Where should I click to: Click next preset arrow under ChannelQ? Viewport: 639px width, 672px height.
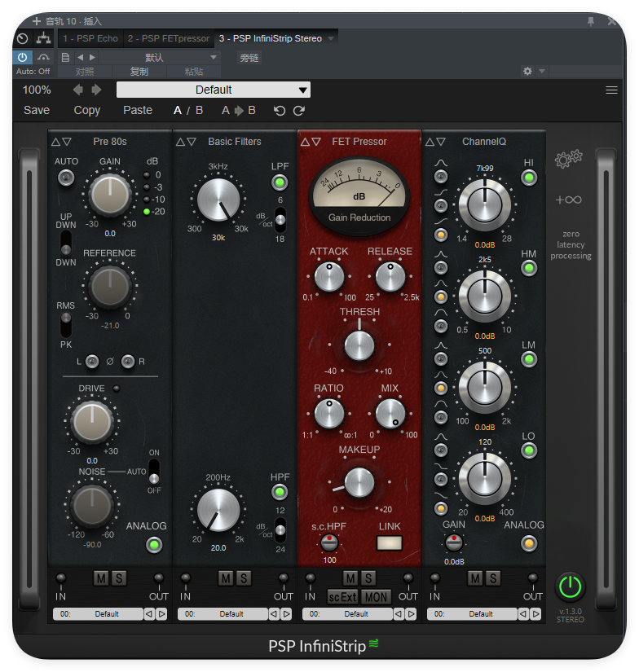[x=535, y=613]
